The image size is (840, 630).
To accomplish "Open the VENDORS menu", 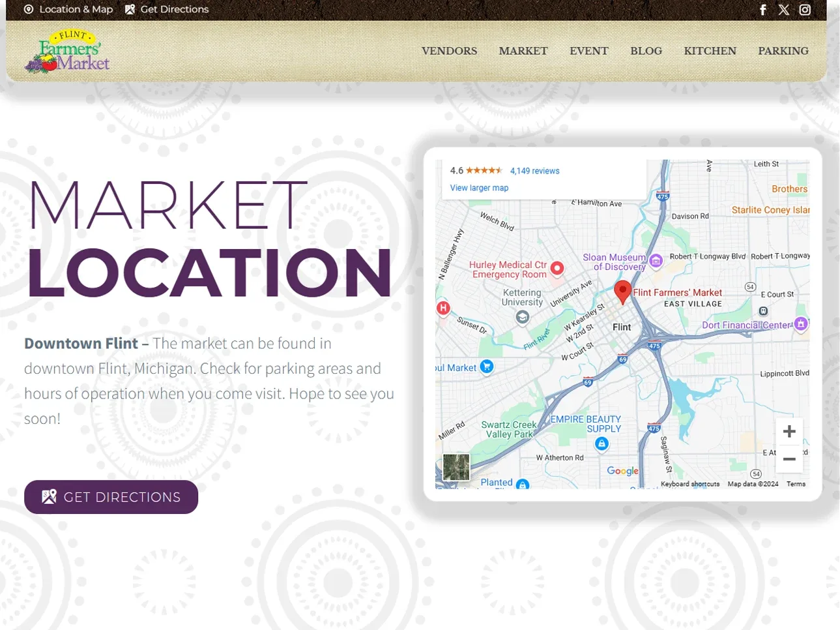I will tap(449, 51).
